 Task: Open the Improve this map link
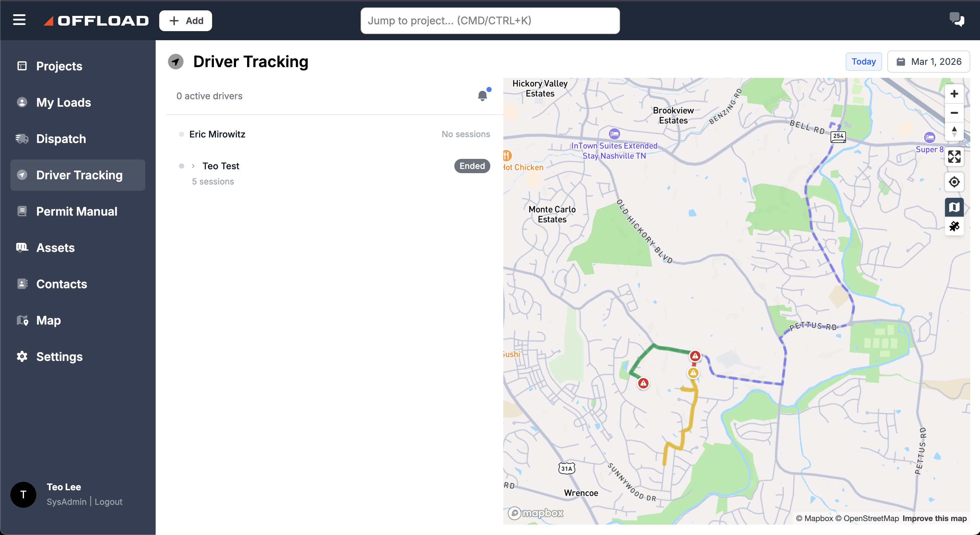(934, 518)
